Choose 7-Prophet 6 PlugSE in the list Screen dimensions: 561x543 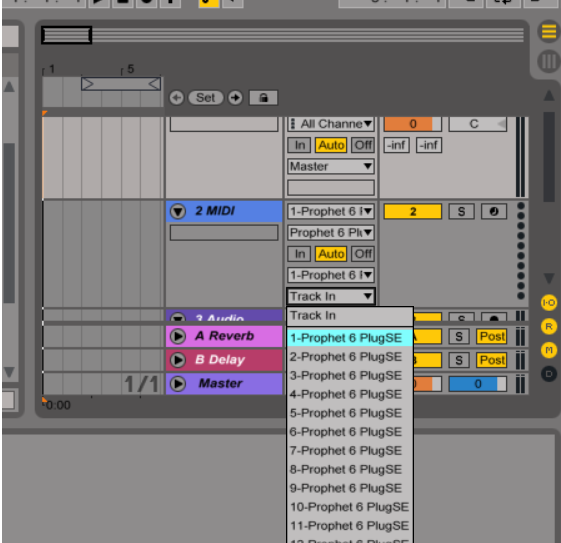click(x=350, y=451)
